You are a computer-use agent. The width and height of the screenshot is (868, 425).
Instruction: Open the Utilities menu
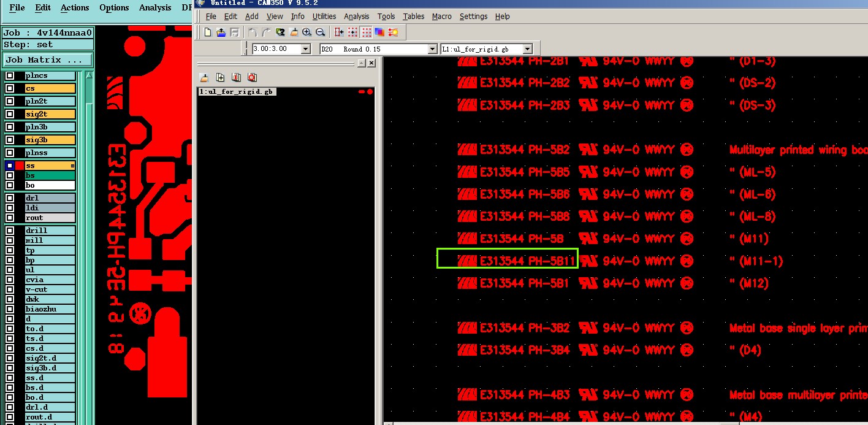pos(324,17)
